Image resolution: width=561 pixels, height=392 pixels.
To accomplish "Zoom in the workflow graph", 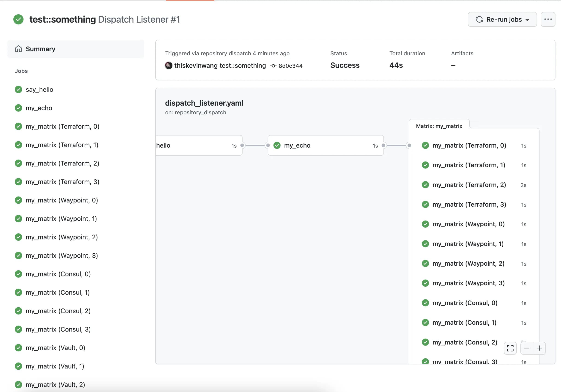I will coord(539,348).
